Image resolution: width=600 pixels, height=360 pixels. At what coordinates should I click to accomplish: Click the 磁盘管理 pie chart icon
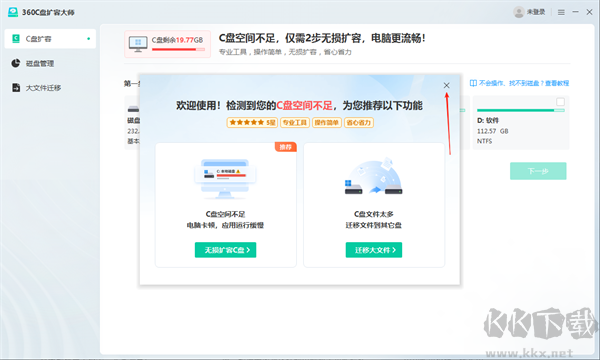pyautogui.click(x=15, y=63)
